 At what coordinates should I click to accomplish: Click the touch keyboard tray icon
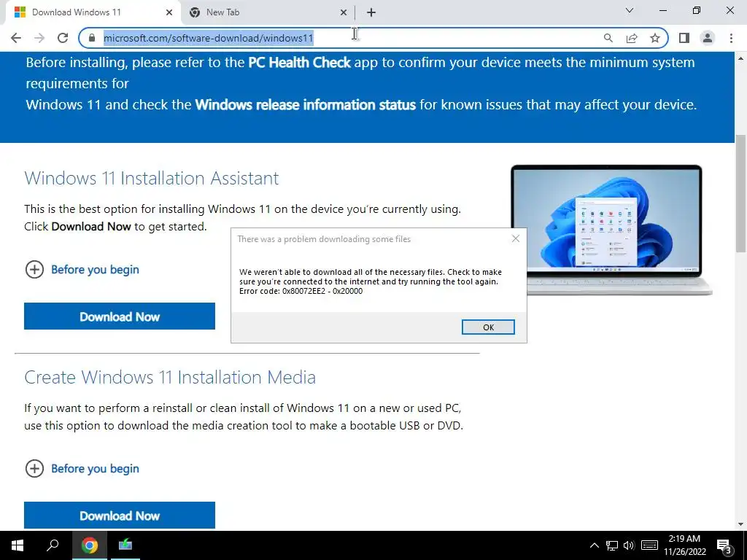pos(649,545)
